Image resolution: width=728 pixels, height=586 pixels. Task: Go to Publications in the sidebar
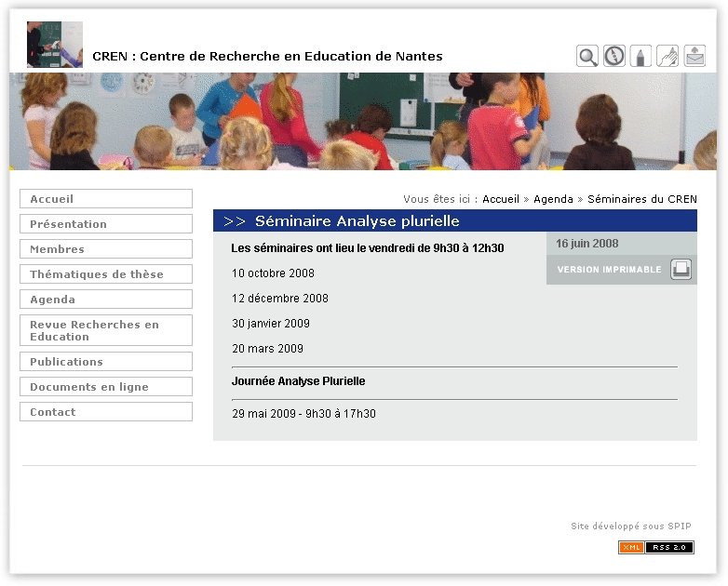pos(106,362)
